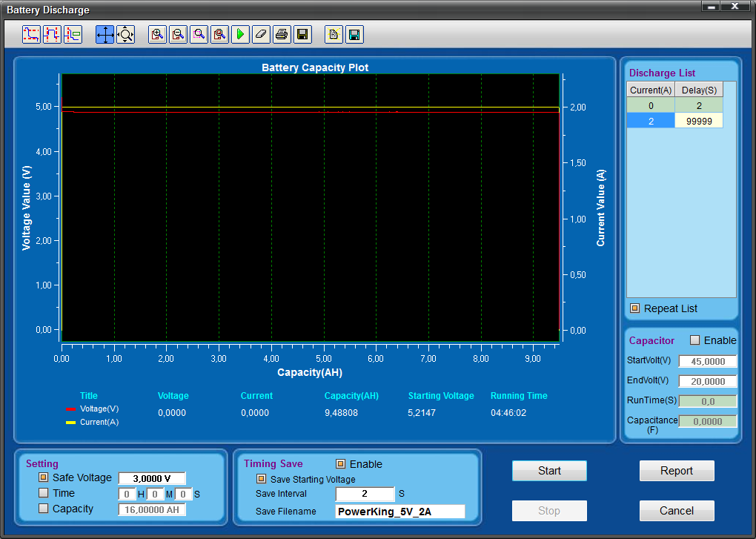Image resolution: width=756 pixels, height=539 pixels.
Task: Check the Capacitor Enable checkbox
Action: (694, 340)
